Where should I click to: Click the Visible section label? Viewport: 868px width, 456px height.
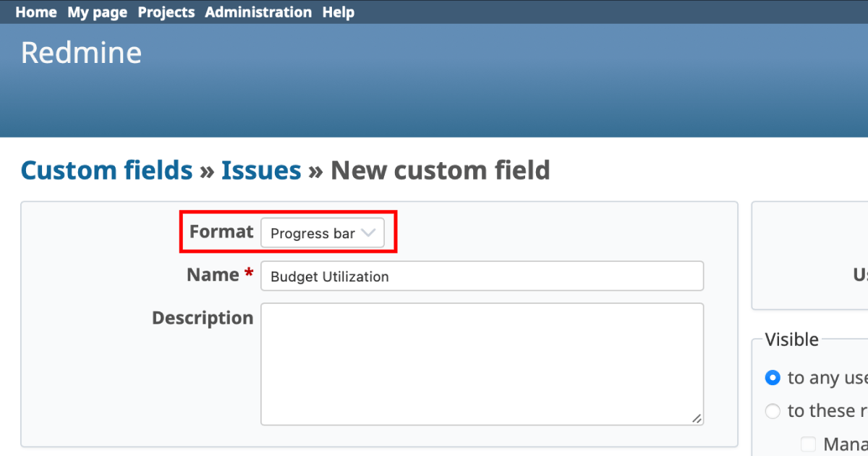(x=793, y=339)
